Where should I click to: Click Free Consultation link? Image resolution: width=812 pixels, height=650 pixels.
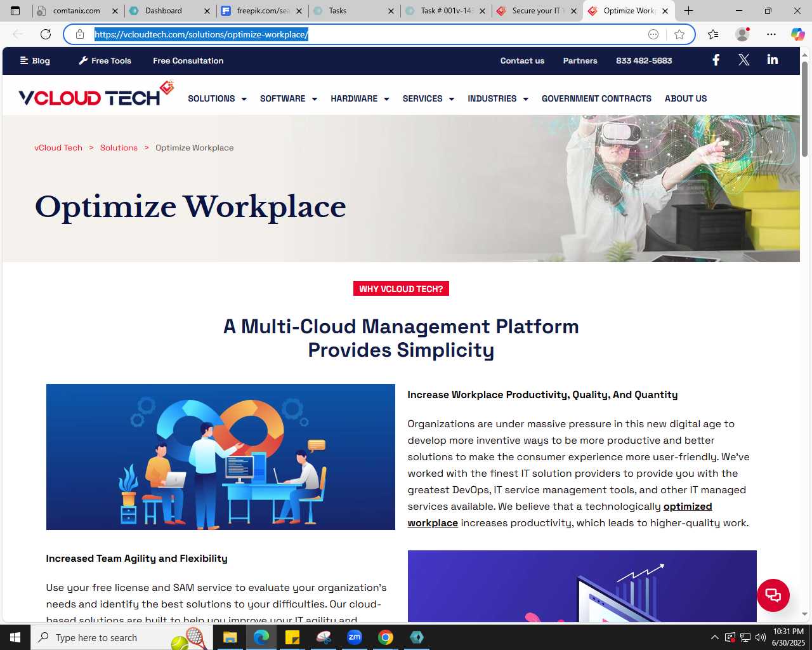(188, 61)
